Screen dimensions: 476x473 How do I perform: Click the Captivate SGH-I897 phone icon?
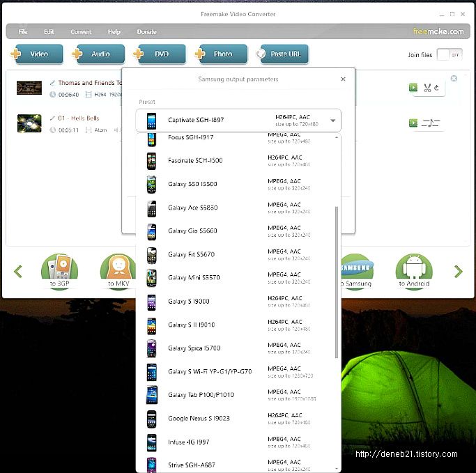(151, 121)
